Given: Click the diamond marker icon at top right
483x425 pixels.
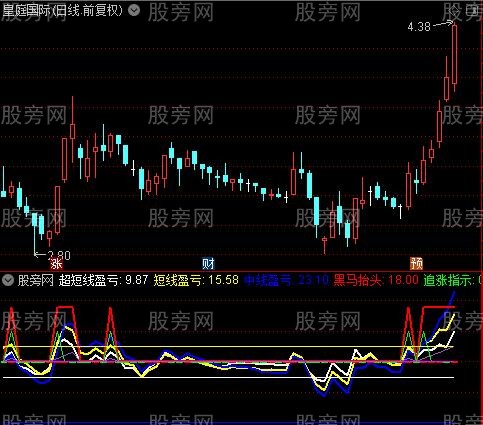Looking at the screenshot, I should (x=454, y=11).
